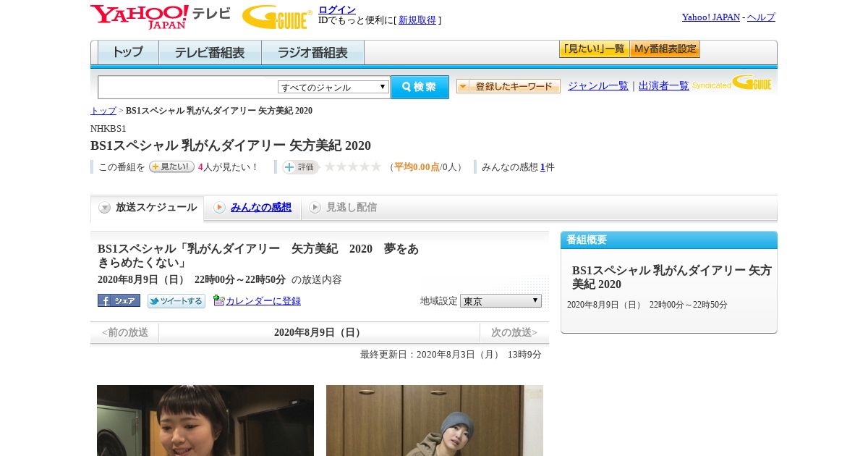This screenshot has height=456, width=868.
Task: Click the five-star rating display
Action: 353,167
